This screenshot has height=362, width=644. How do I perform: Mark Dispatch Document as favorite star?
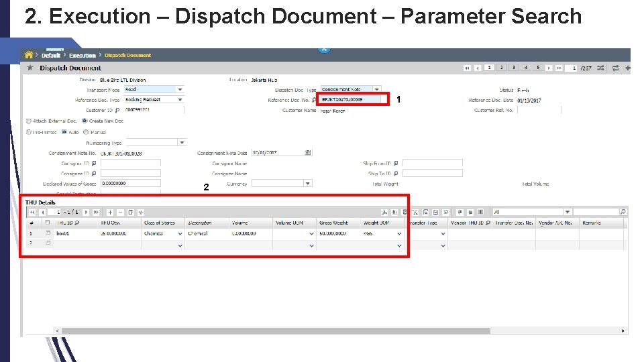click(30, 68)
